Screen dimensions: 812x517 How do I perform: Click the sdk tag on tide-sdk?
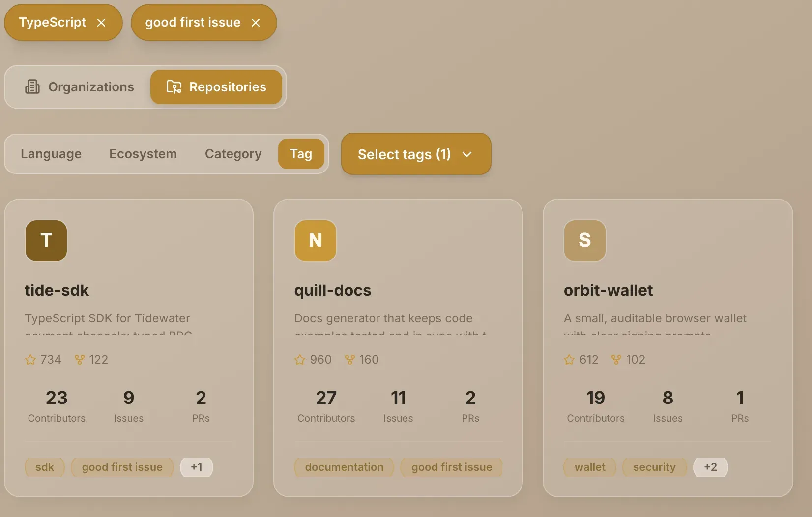click(45, 467)
